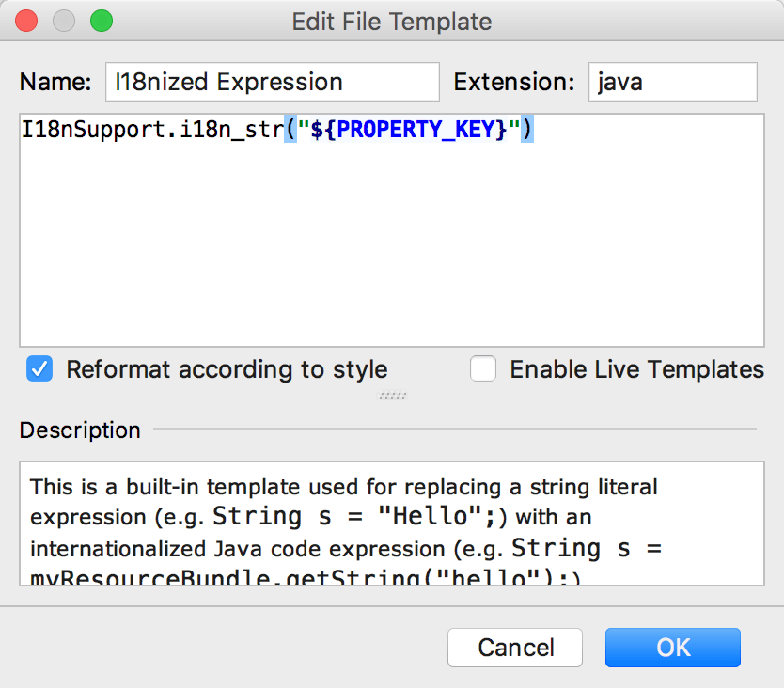
Task: Click Cancel to dismiss the dialog
Action: (x=514, y=648)
